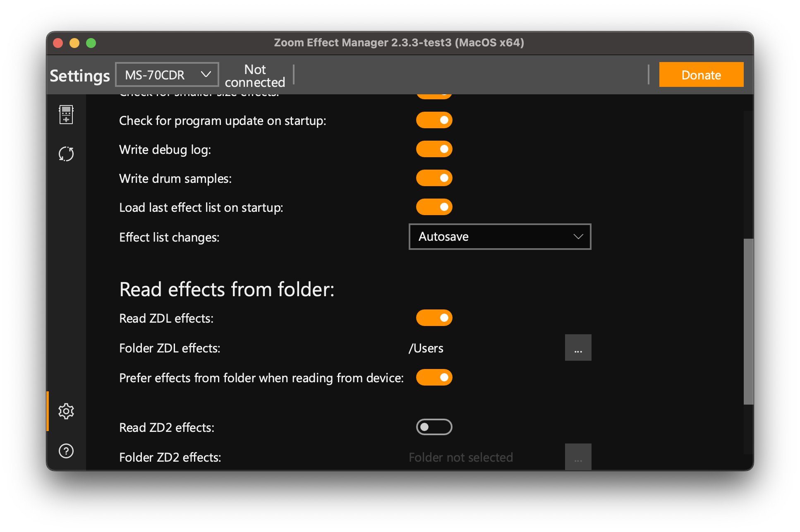The width and height of the screenshot is (800, 532).
Task: Browse for Folder ZD2 effects location
Action: pyautogui.click(x=578, y=457)
